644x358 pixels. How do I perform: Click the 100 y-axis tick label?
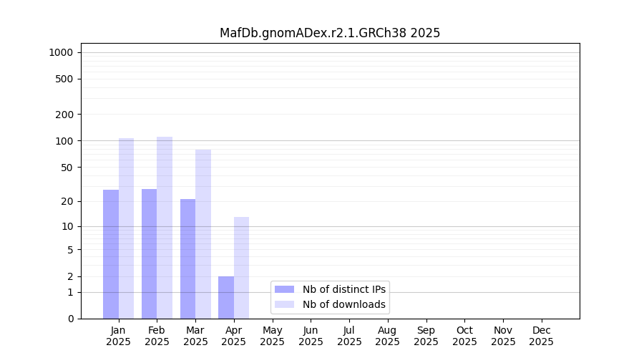tap(64, 141)
